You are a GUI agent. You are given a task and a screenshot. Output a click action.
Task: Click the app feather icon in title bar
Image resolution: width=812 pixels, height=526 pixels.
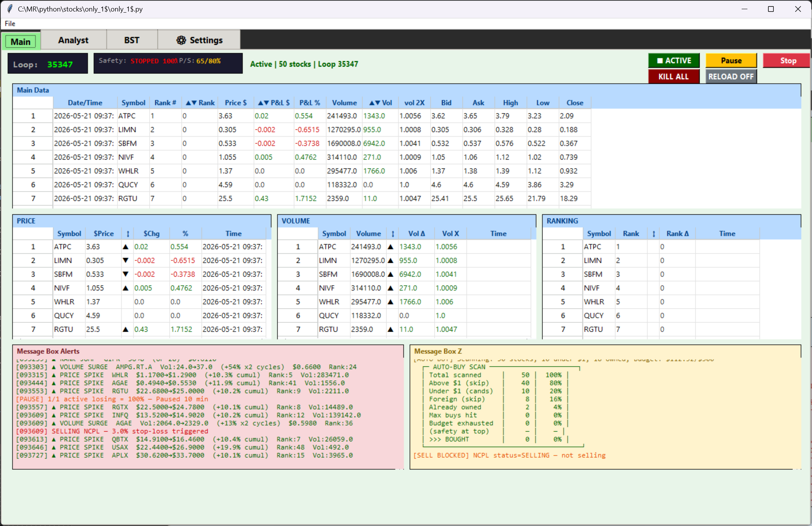coord(10,9)
